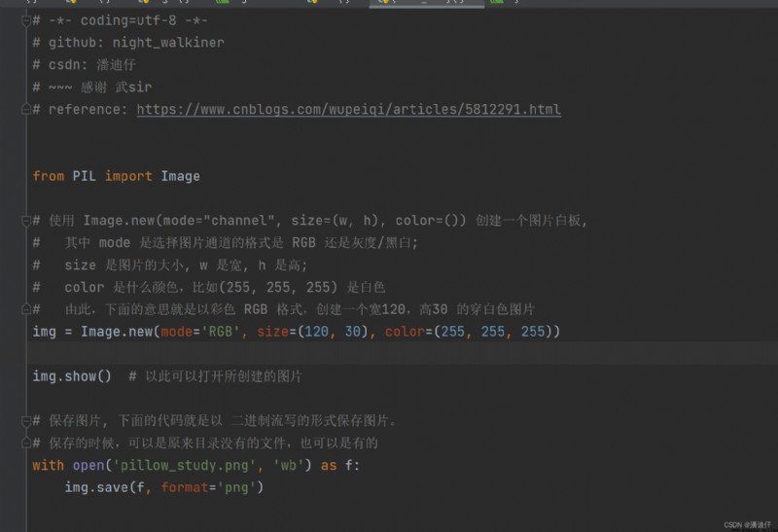Click the 'from' keyword in import line

click(48, 176)
